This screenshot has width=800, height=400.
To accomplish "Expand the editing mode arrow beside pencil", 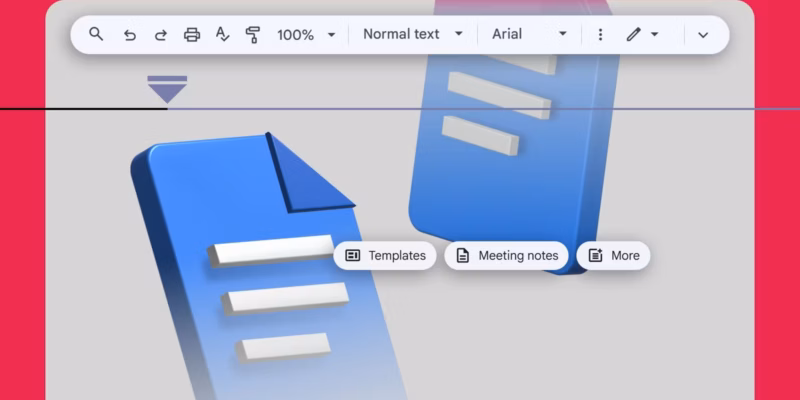I will pos(655,35).
